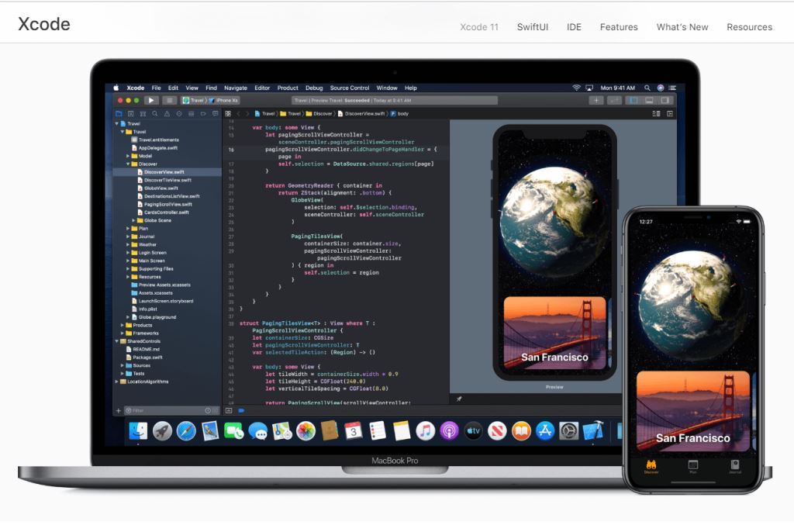Click the Xcode Stop button
Viewport: 794px width, 532px height.
pos(170,100)
